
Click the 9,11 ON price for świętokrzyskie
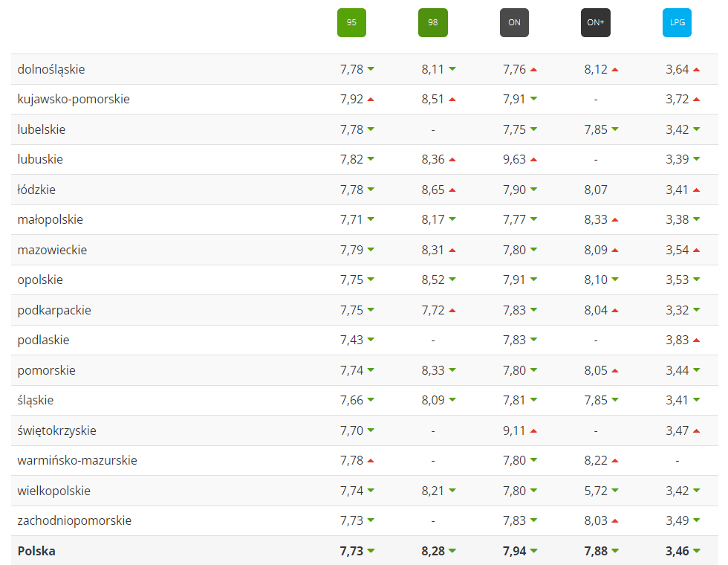pos(514,430)
